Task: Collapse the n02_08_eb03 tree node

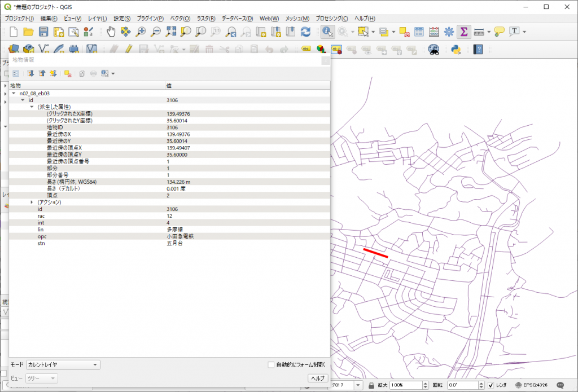Action: [x=13, y=93]
